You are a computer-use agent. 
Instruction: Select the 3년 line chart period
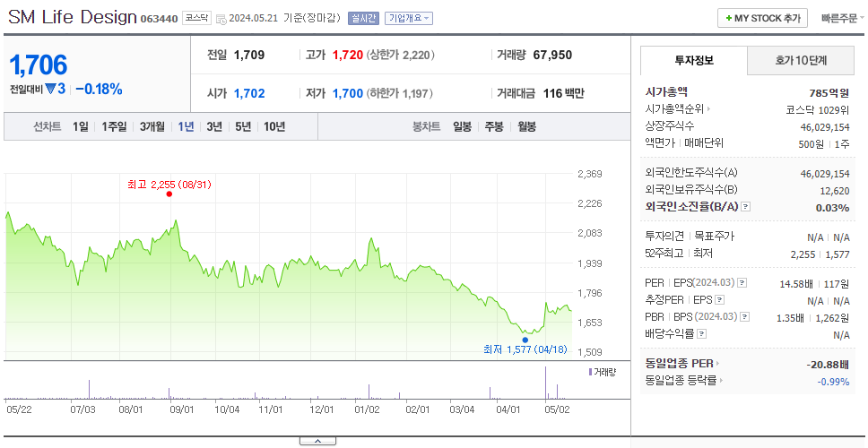tap(214, 126)
